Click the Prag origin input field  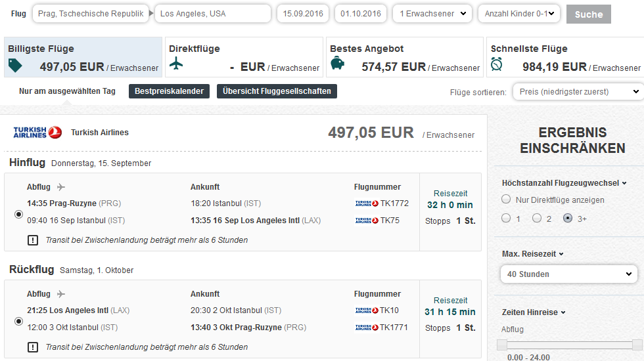click(91, 14)
